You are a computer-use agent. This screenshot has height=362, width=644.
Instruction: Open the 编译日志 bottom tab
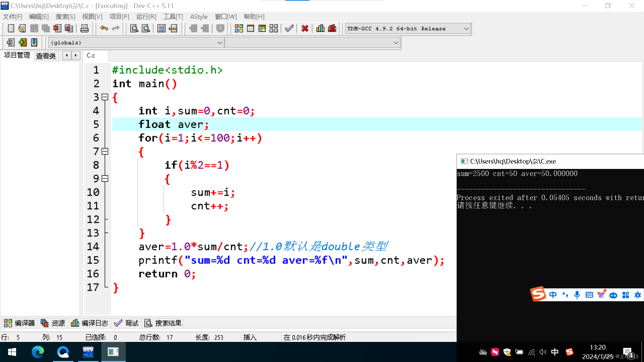pos(90,323)
